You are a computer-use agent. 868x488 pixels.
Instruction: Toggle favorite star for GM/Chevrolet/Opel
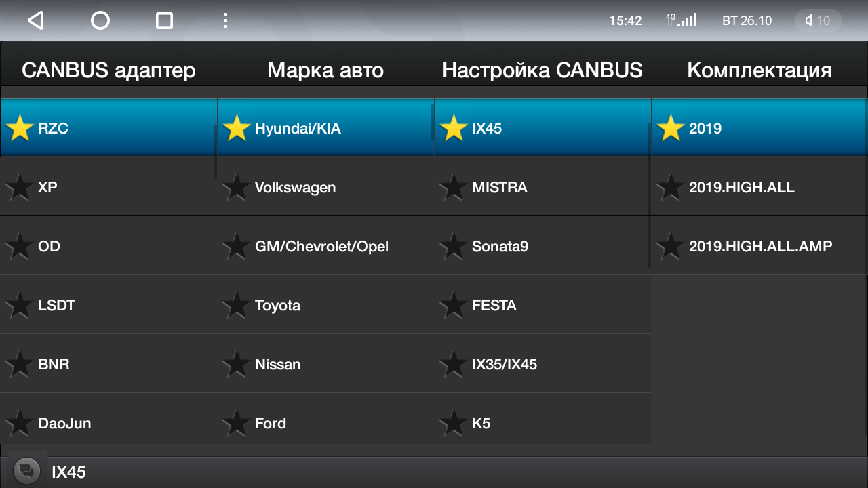(x=237, y=246)
